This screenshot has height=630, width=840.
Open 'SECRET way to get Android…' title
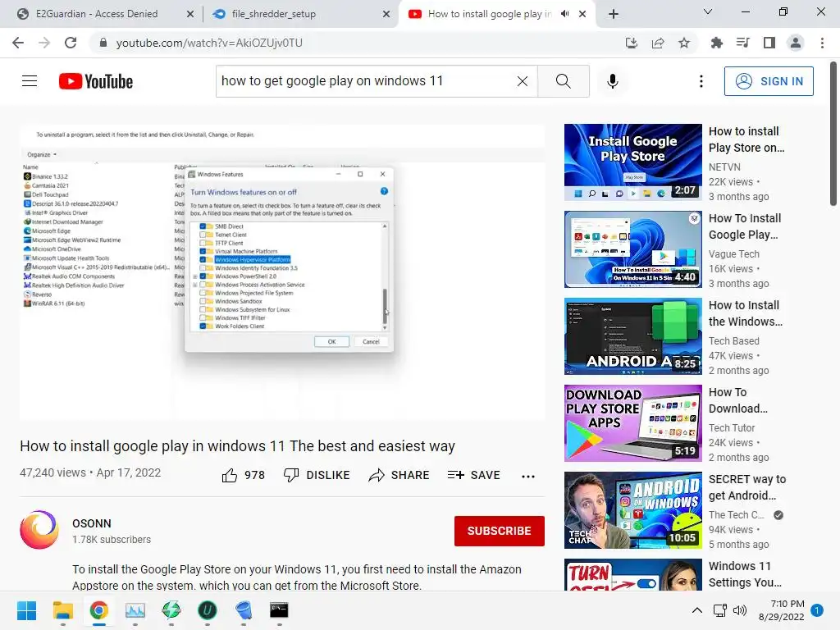click(747, 487)
